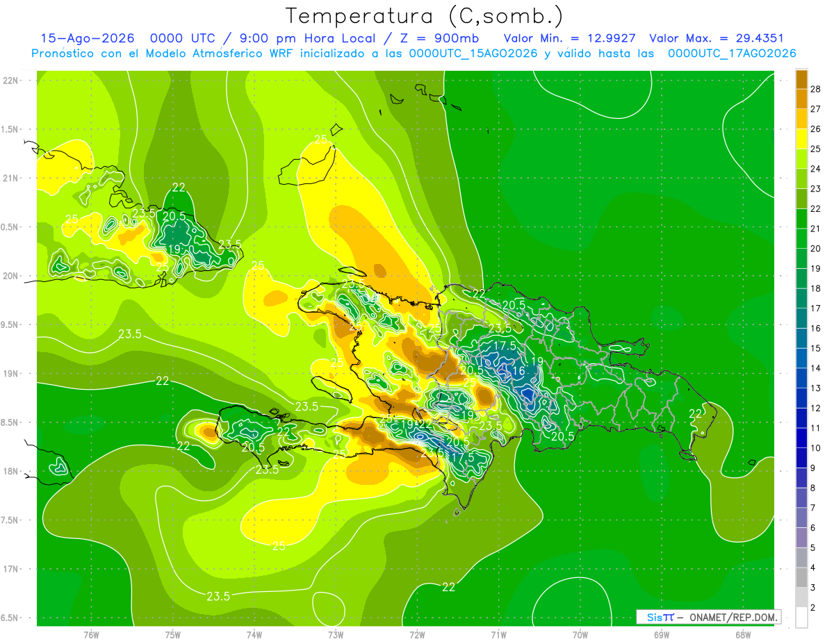Pick the legend swatch between 20 and 21
This screenshot has width=834, height=644.
point(801,239)
